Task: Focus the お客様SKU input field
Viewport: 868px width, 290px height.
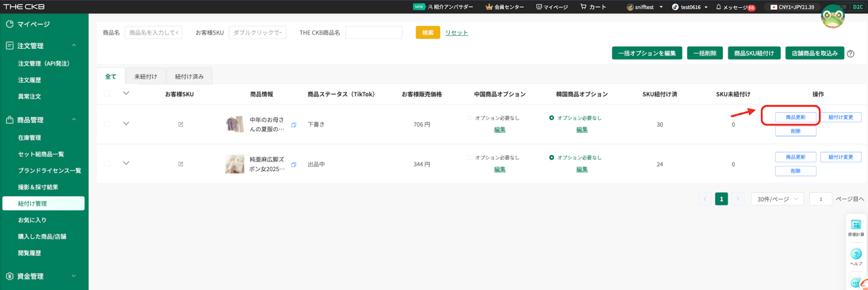Action: click(x=258, y=33)
